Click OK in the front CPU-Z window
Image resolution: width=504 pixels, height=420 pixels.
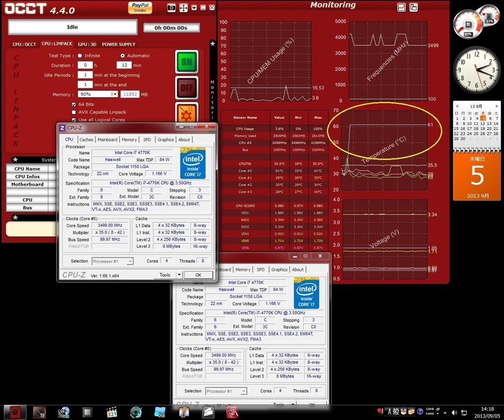pyautogui.click(x=198, y=275)
